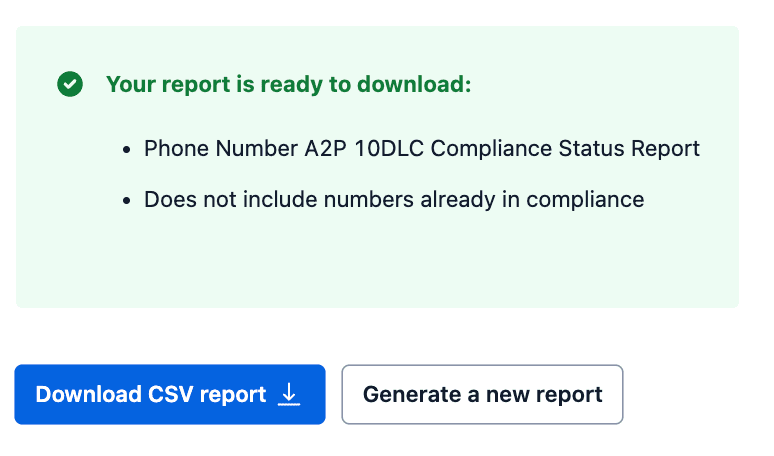Click the word 'Generate' on the outlined button
The height and width of the screenshot is (456, 774).
point(411,395)
